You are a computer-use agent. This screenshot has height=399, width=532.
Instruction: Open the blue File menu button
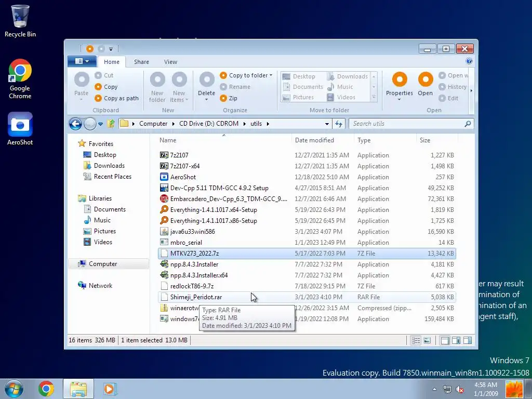tap(82, 61)
